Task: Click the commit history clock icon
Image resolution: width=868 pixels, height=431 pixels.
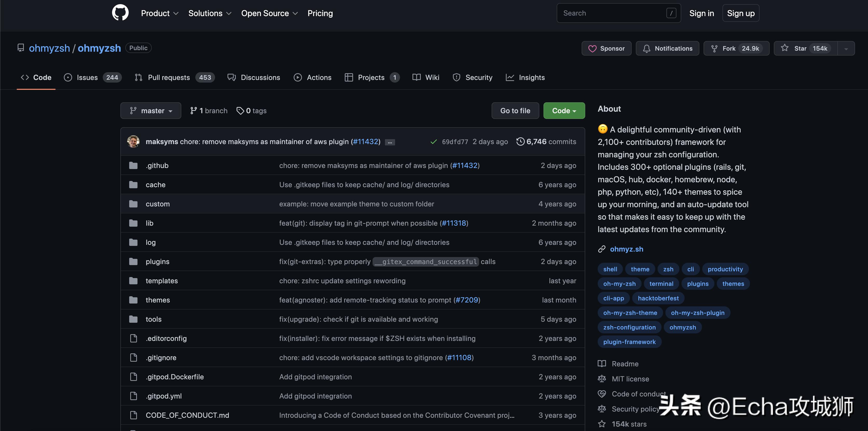Action: [x=520, y=142]
